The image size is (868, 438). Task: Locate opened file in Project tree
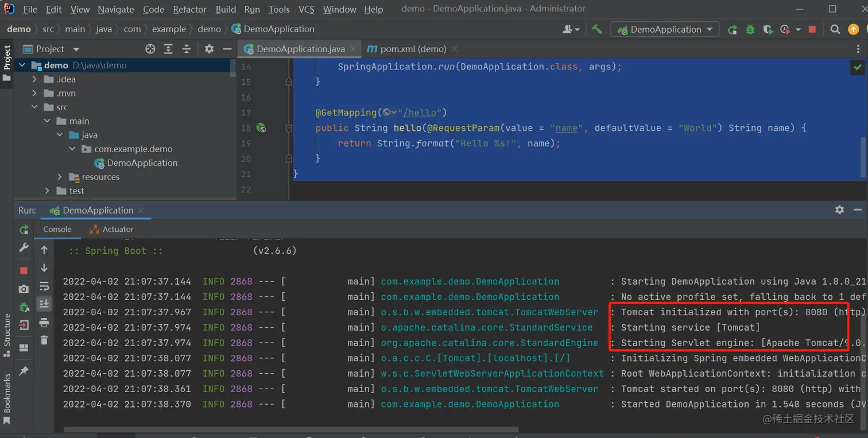[x=150, y=49]
